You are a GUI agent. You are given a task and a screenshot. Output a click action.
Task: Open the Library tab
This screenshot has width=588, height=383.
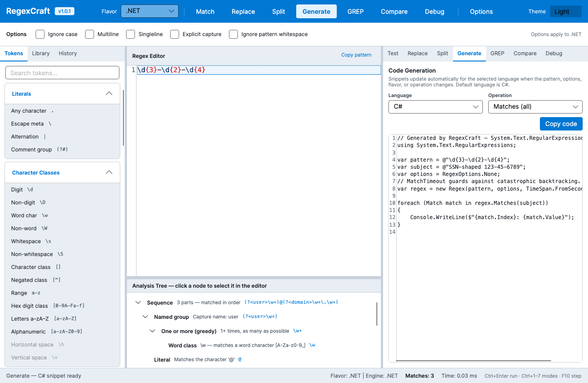(x=41, y=53)
